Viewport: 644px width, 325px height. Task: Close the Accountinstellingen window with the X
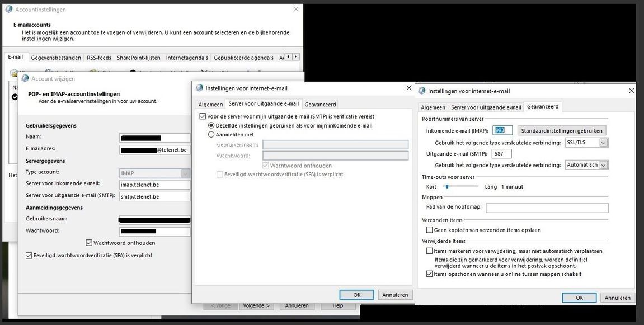[296, 10]
